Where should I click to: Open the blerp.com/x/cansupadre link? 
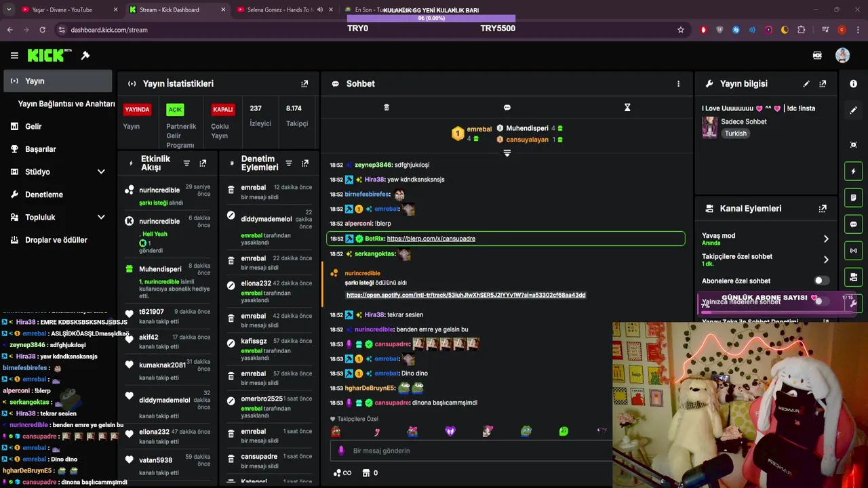(x=431, y=239)
